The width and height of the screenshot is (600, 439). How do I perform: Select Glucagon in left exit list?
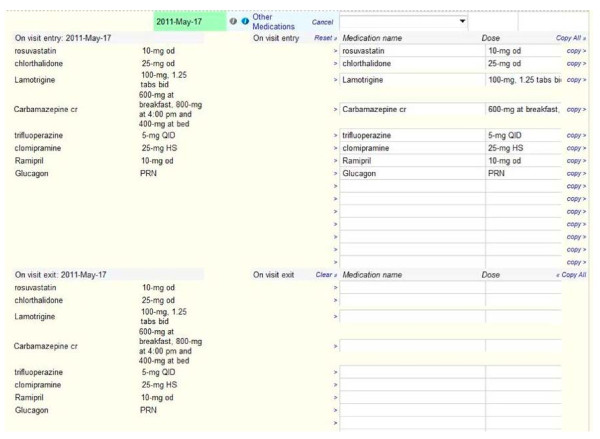(x=31, y=410)
